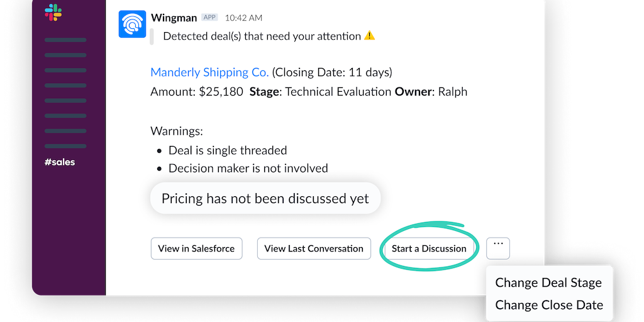
Task: Select the sidebar placeholder bar directly above #sales
Action: (x=65, y=146)
